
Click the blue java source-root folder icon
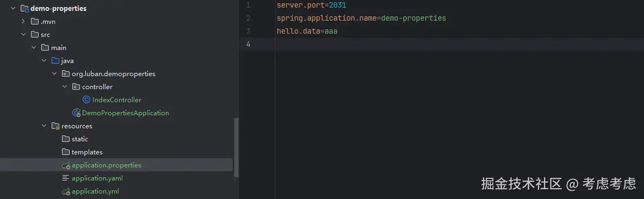(x=55, y=60)
